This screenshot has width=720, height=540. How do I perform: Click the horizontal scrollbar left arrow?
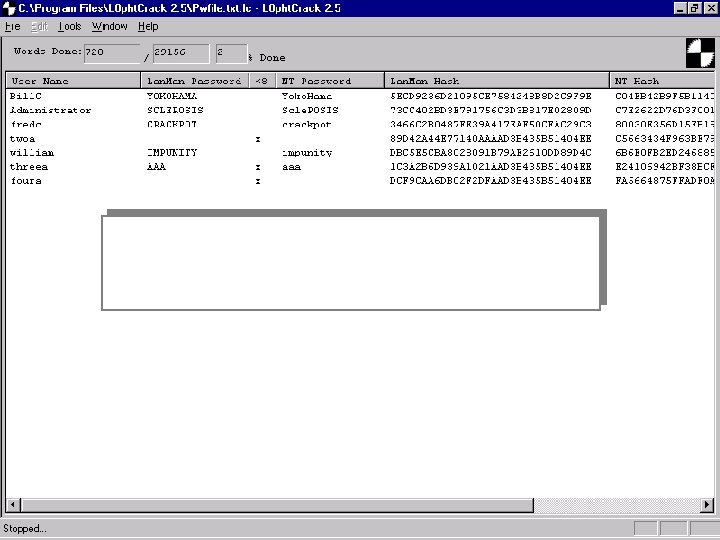(x=12, y=505)
